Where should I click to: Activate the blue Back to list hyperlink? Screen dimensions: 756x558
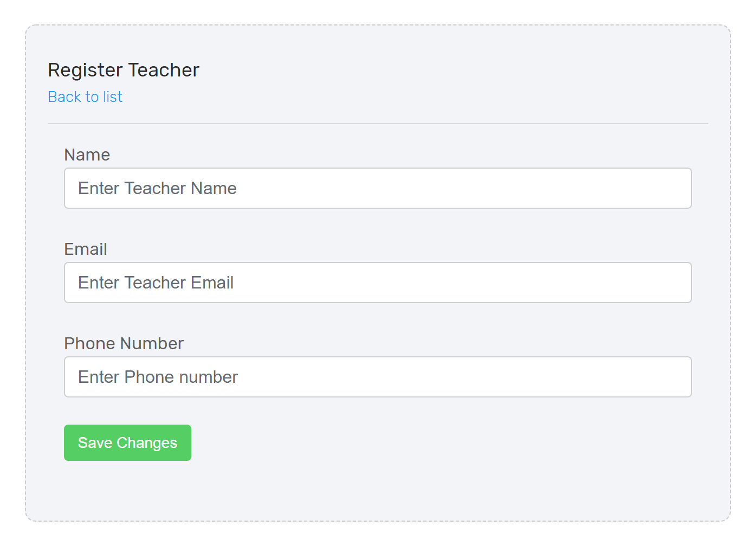85,97
